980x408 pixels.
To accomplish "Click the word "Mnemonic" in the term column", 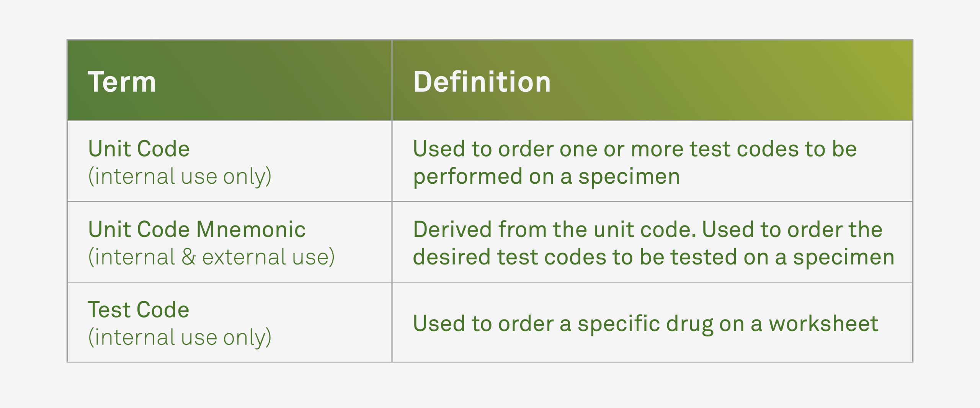I will pos(251,229).
